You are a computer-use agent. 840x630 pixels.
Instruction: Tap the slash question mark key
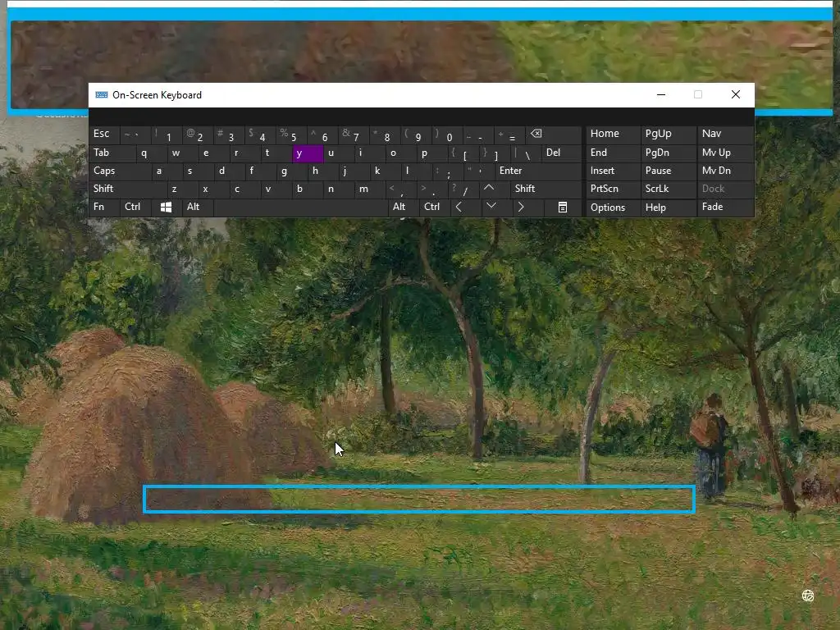click(463, 189)
